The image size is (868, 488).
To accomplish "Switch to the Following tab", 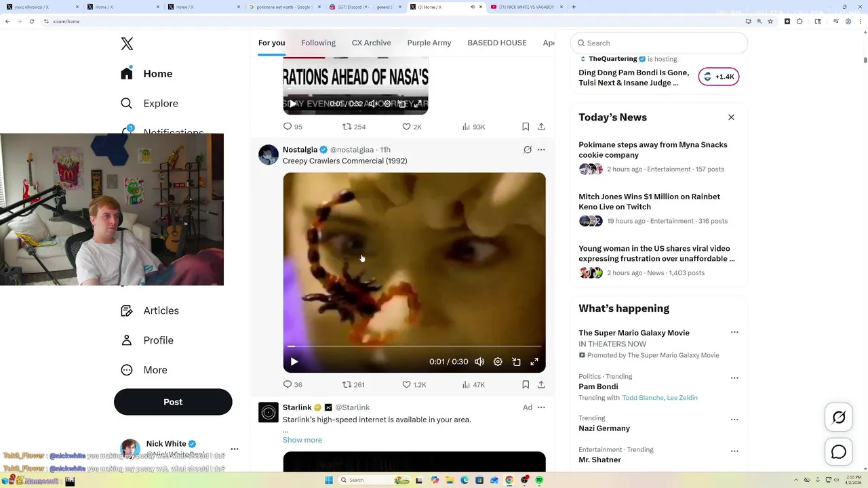I will 318,43.
